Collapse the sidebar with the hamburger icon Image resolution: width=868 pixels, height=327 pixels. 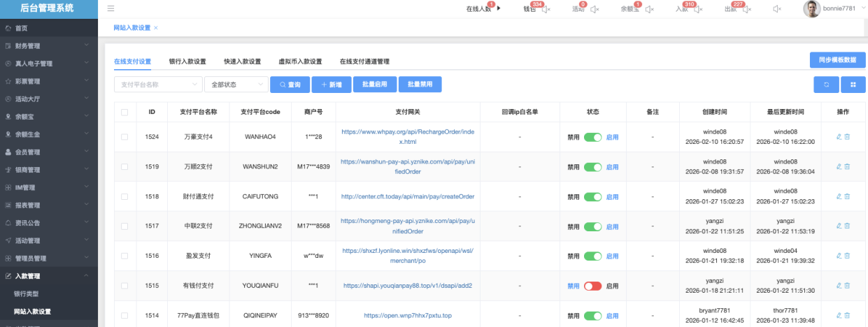pos(111,8)
